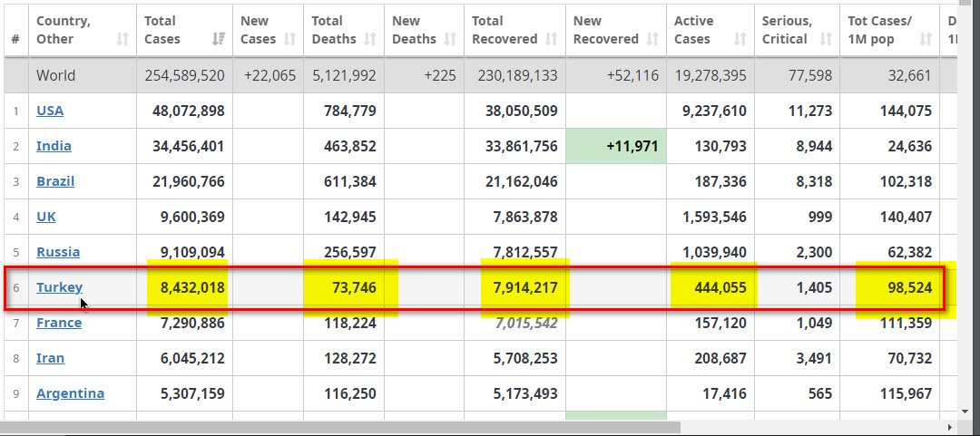The width and height of the screenshot is (980, 436).
Task: Select World serious critical 77,598
Action: pos(810,75)
